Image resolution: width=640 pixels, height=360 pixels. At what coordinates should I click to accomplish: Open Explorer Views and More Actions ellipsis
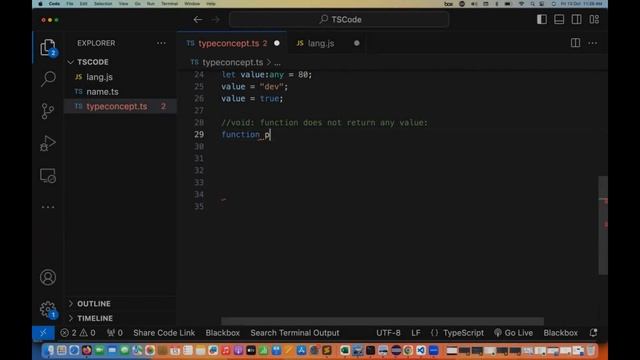161,43
